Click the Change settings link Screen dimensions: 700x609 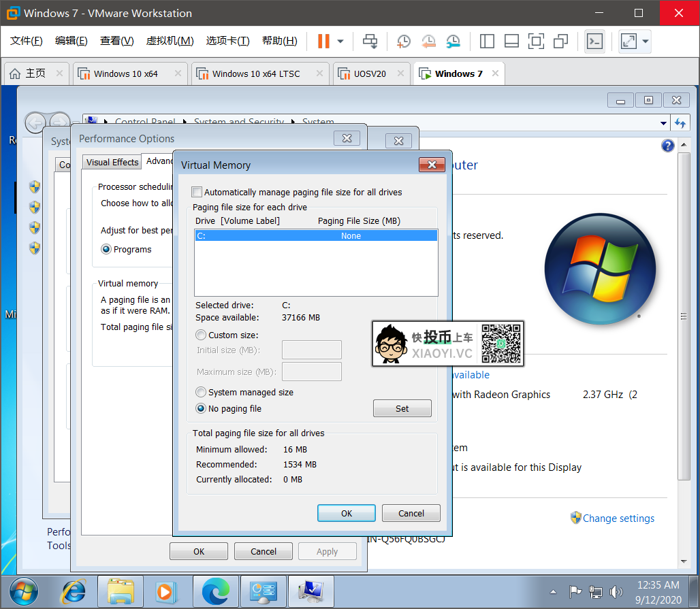coord(618,519)
